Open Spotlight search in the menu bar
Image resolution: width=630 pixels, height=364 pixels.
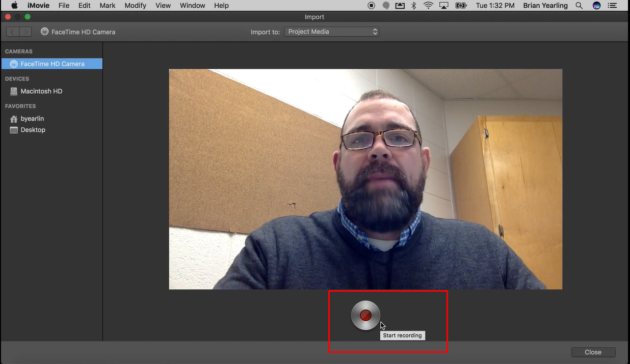pos(579,6)
